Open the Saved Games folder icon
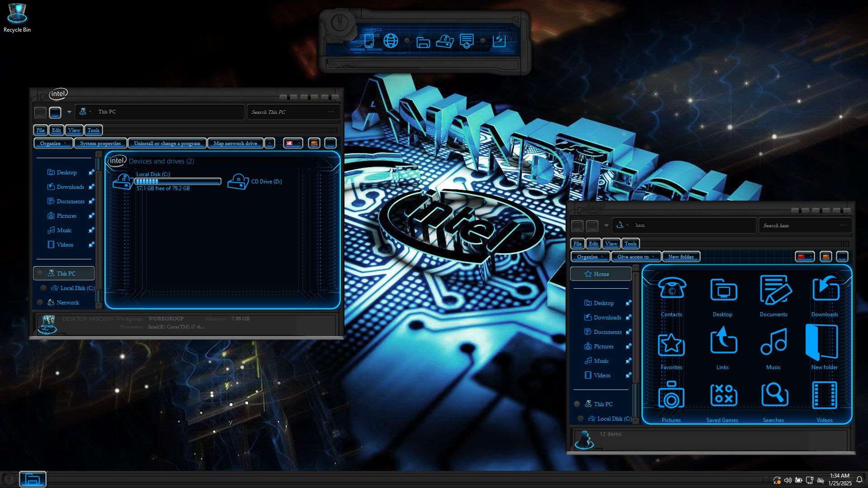 723,395
